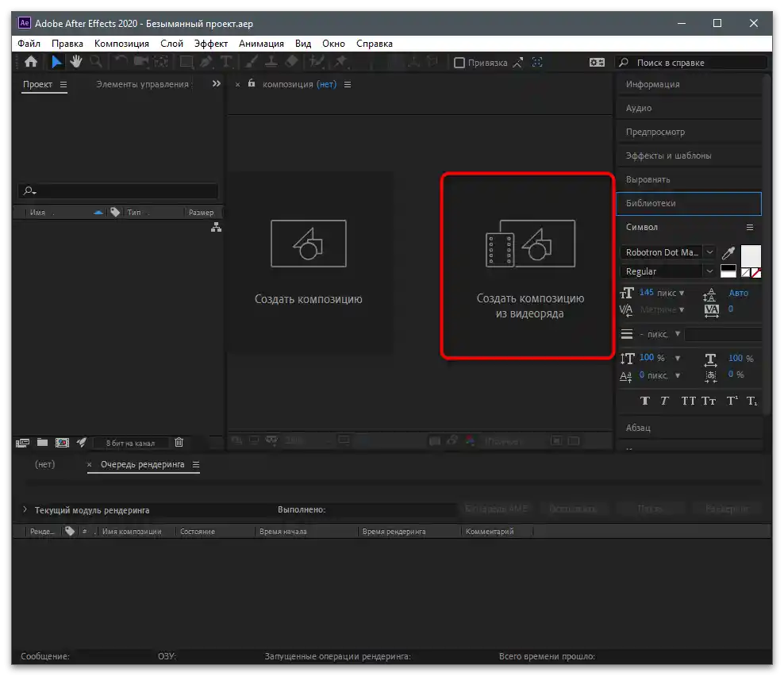
Task: Click the workspace switcher icon near help search
Action: click(597, 63)
